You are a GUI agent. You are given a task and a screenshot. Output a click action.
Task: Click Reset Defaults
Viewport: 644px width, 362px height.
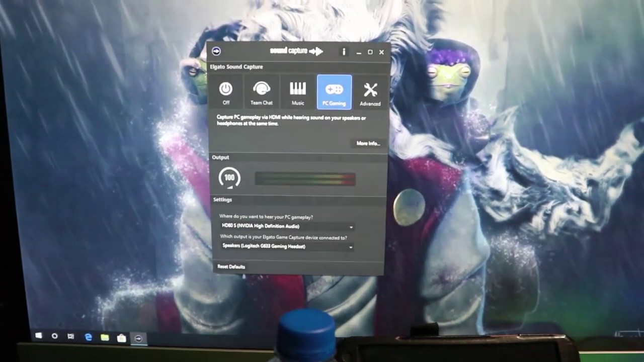coord(231,266)
